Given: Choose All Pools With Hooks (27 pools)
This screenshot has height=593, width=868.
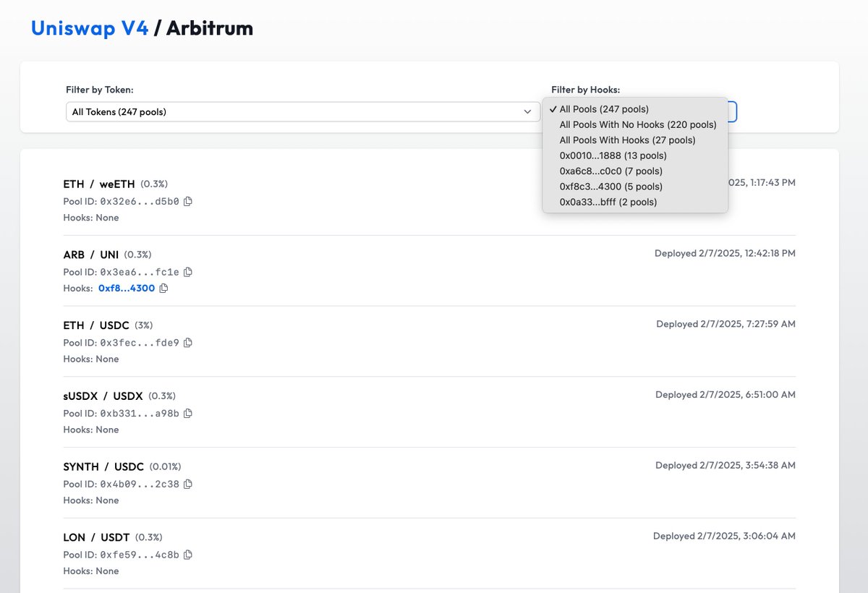Looking at the screenshot, I should click(x=635, y=140).
